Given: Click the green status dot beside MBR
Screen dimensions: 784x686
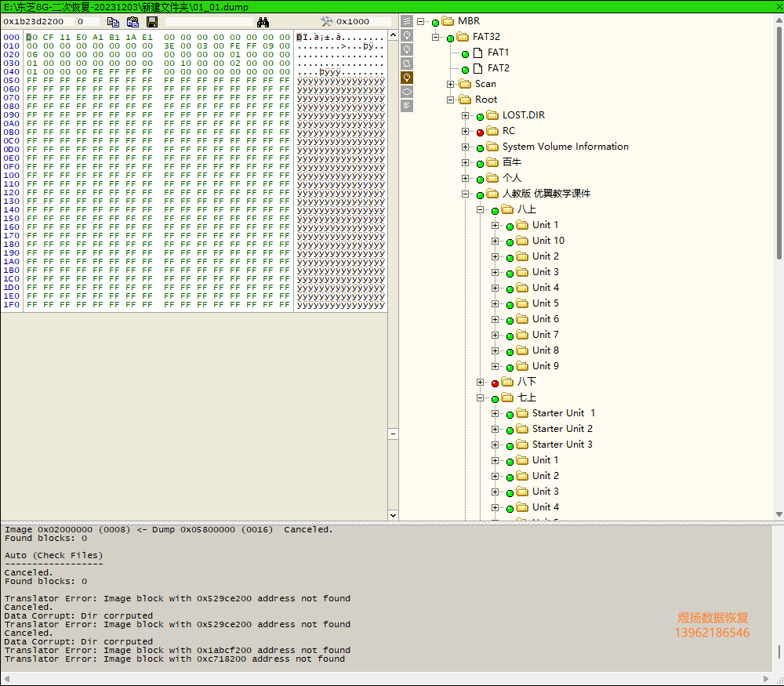Looking at the screenshot, I should pyautogui.click(x=435, y=23).
